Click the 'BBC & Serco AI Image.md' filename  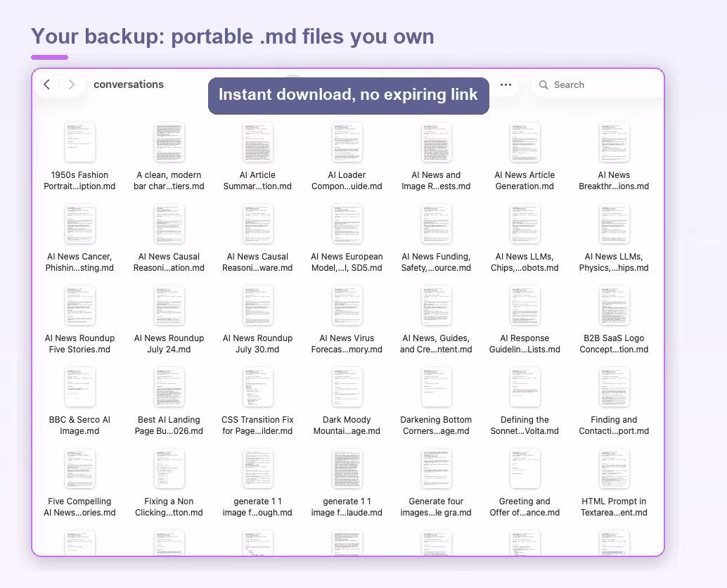click(x=79, y=426)
